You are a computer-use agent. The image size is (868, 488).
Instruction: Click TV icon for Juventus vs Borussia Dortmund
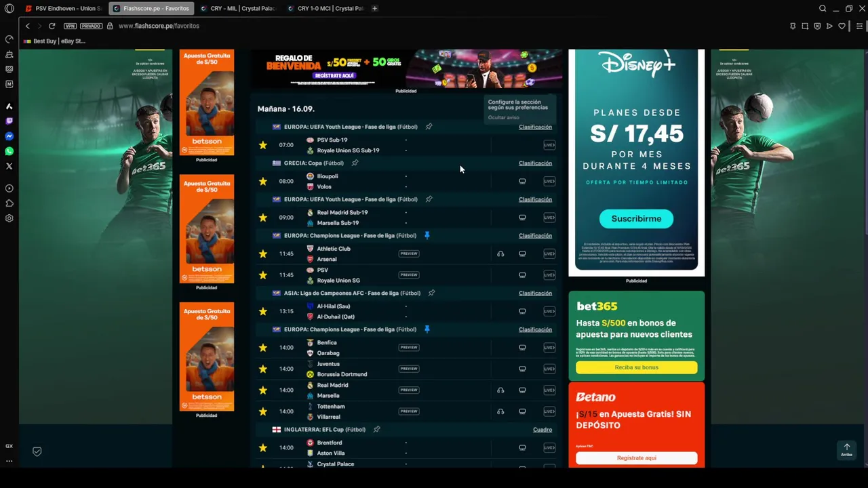coord(522,369)
